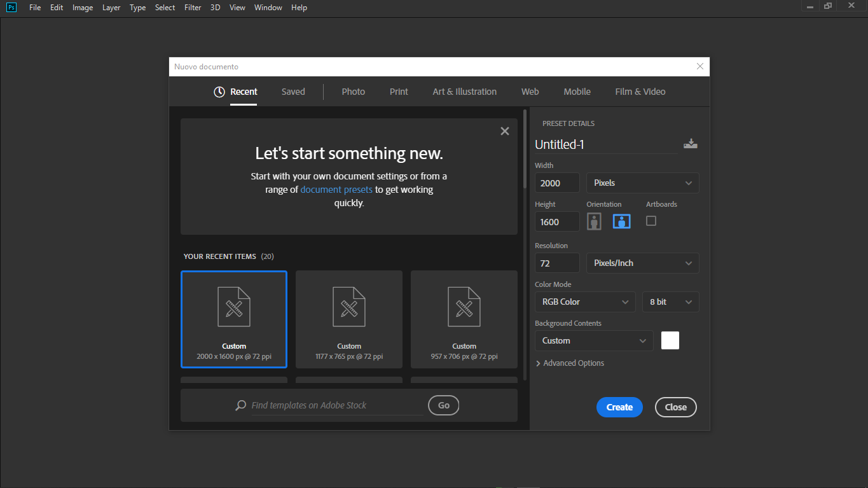Image resolution: width=868 pixels, height=488 pixels.
Task: Open the Filter menu
Action: (x=193, y=8)
